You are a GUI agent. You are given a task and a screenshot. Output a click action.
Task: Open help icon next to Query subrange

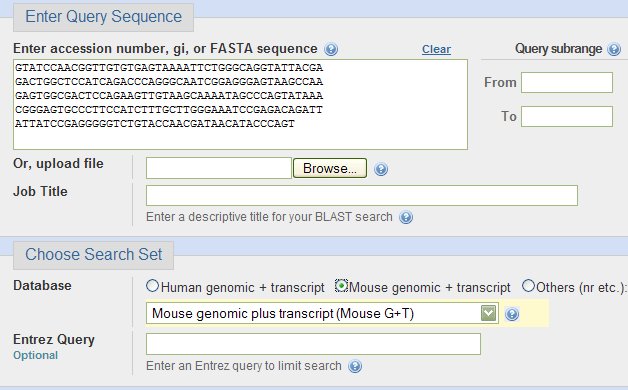(614, 49)
